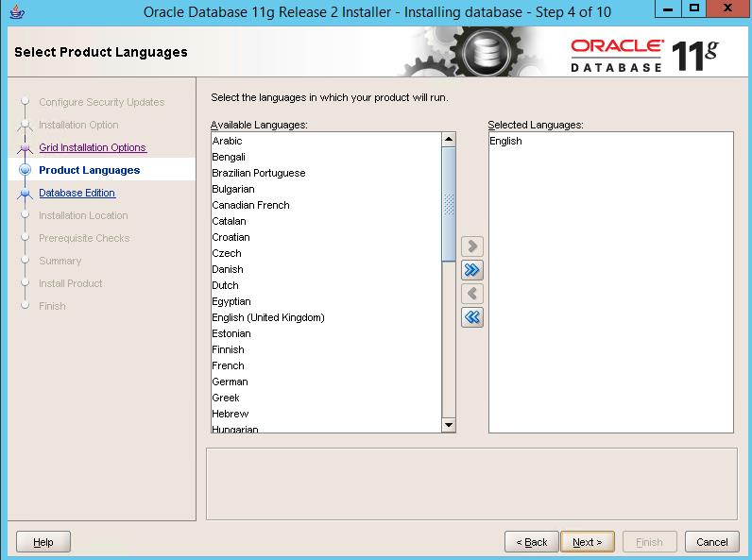Click the Install Product step
The height and width of the screenshot is (560, 752).
(71, 283)
